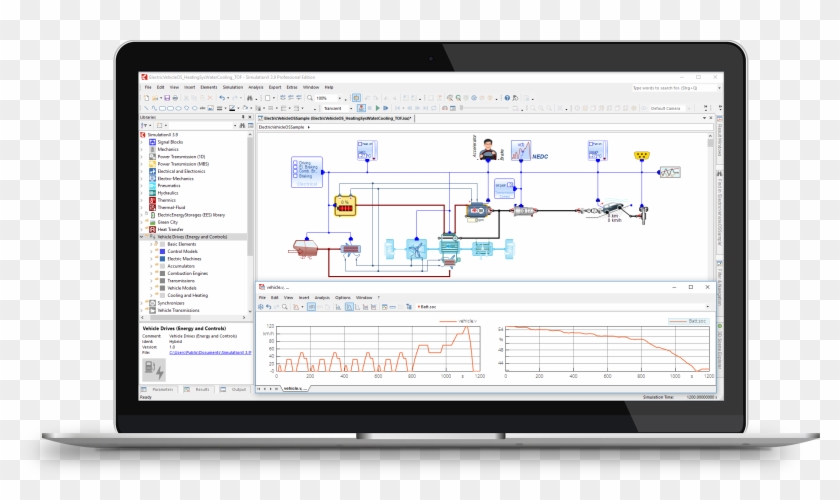Click the insert image tool icon

[x=211, y=108]
